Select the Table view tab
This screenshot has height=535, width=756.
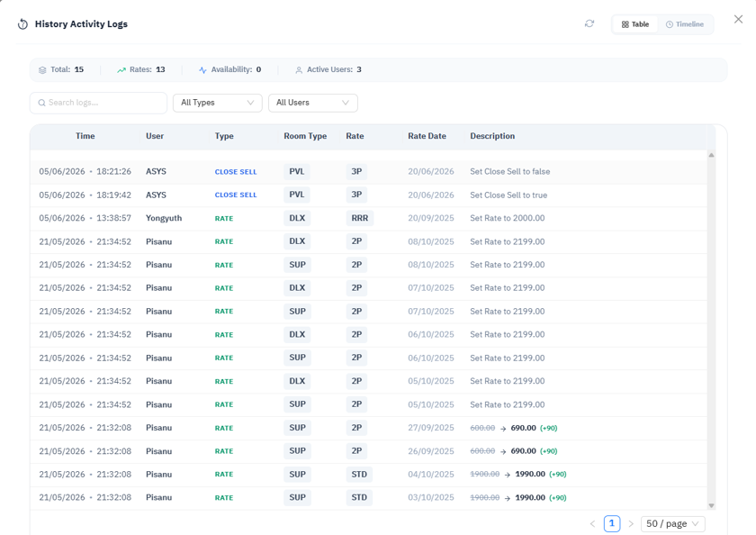(635, 24)
